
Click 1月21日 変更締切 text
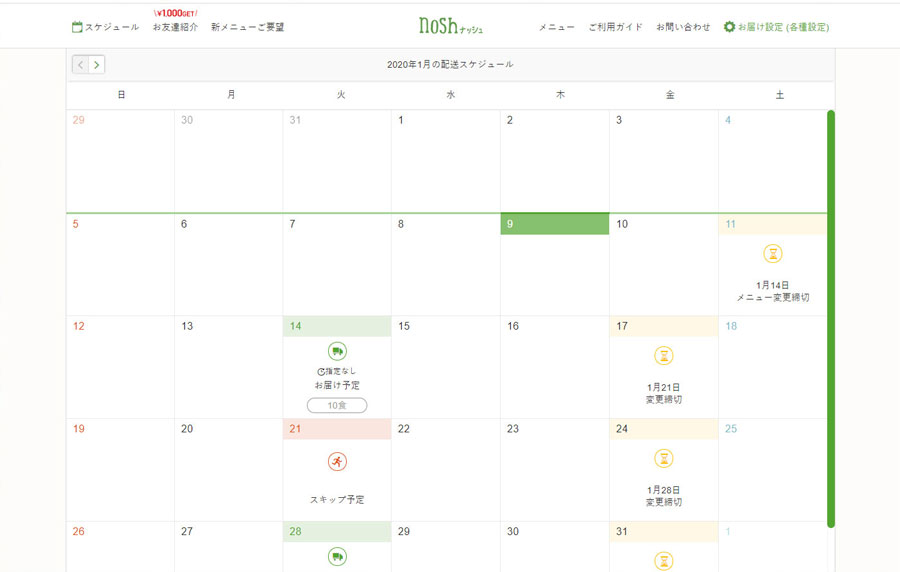pos(664,394)
